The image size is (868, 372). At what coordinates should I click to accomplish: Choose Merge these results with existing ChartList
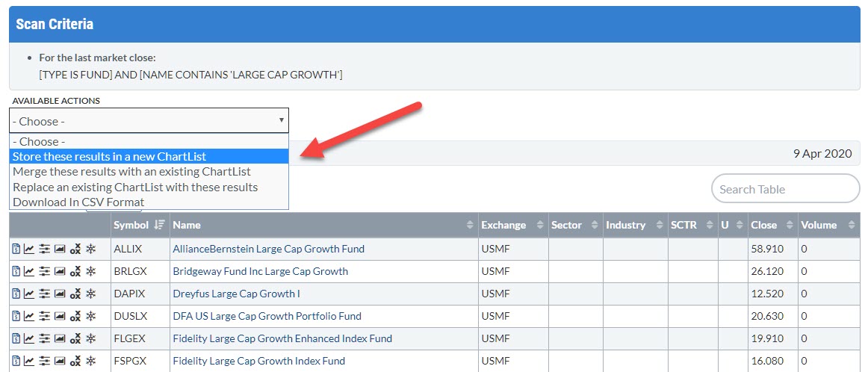[131, 172]
